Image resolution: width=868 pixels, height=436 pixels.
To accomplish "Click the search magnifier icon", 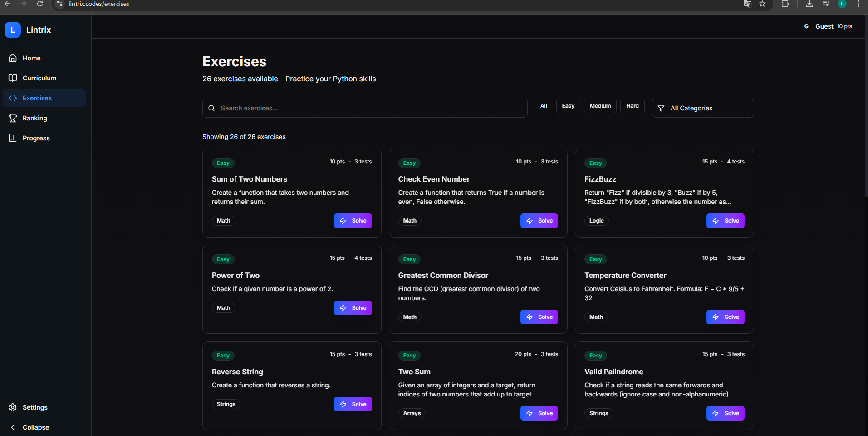I will [x=211, y=108].
